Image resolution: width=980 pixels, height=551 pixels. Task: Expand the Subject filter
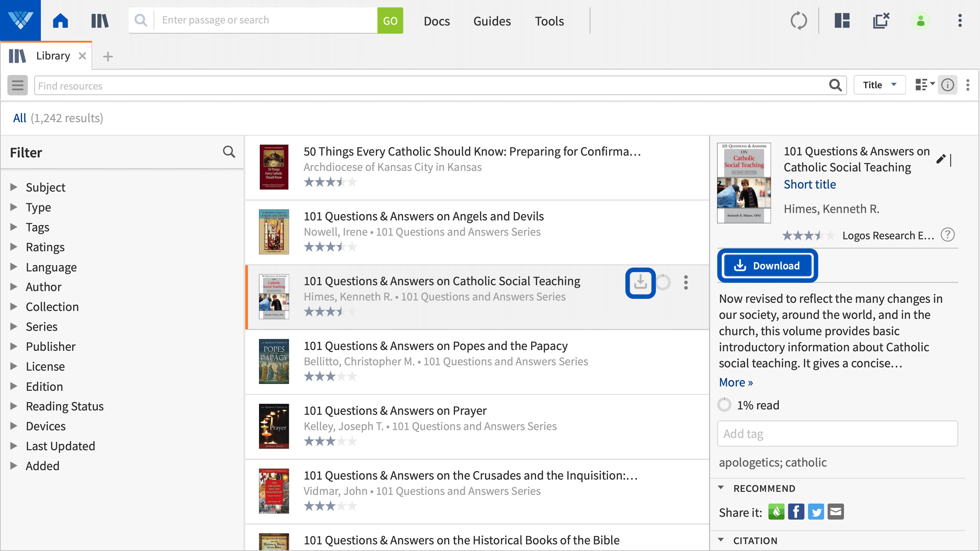click(14, 187)
